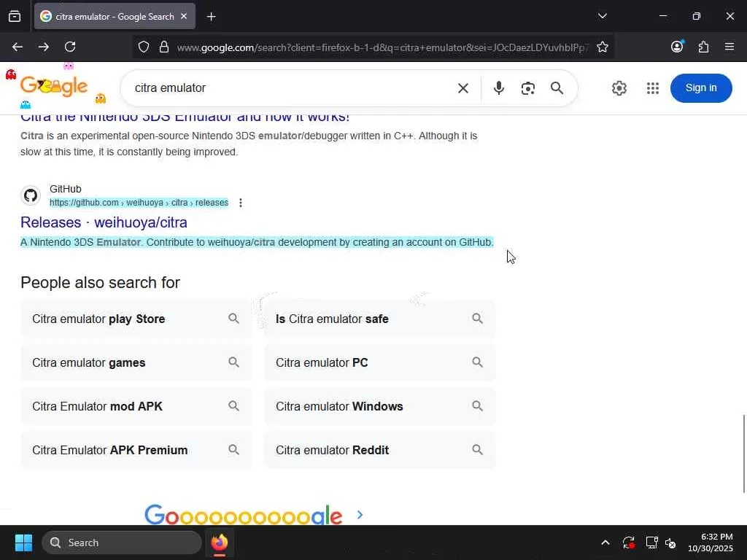This screenshot has width=747, height=560.
Task: Go forward to the next page
Action: (x=44, y=47)
